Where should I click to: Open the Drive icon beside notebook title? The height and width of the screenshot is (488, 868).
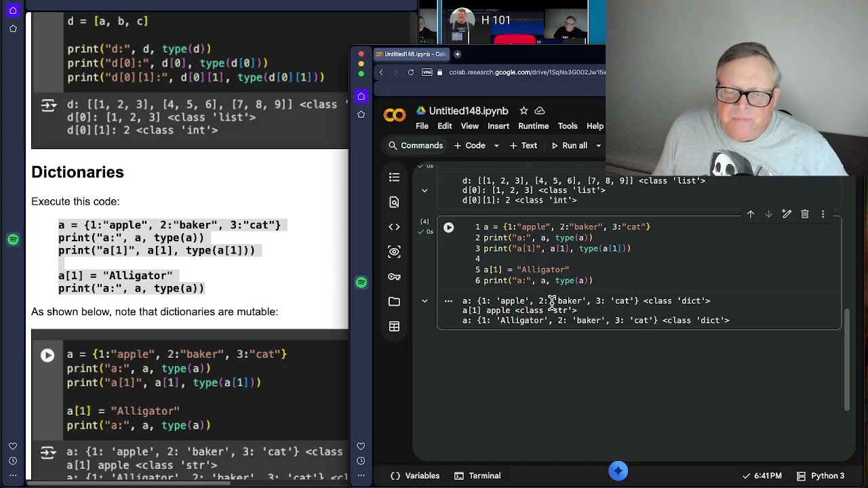(x=421, y=110)
